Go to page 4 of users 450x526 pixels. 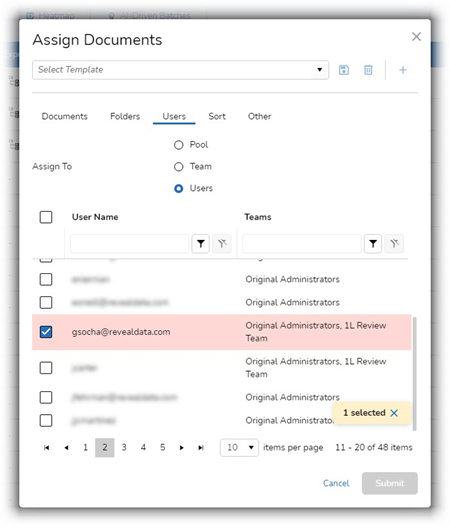tap(143, 448)
